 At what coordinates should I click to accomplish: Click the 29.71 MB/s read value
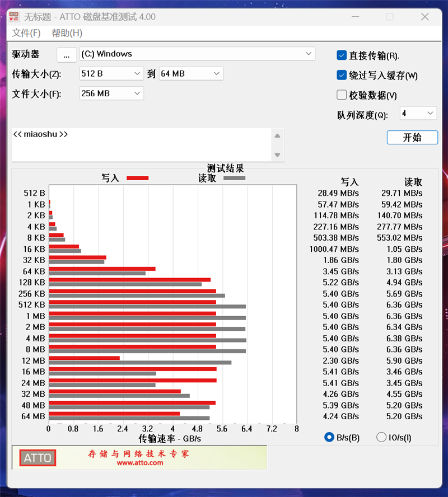pos(402,193)
